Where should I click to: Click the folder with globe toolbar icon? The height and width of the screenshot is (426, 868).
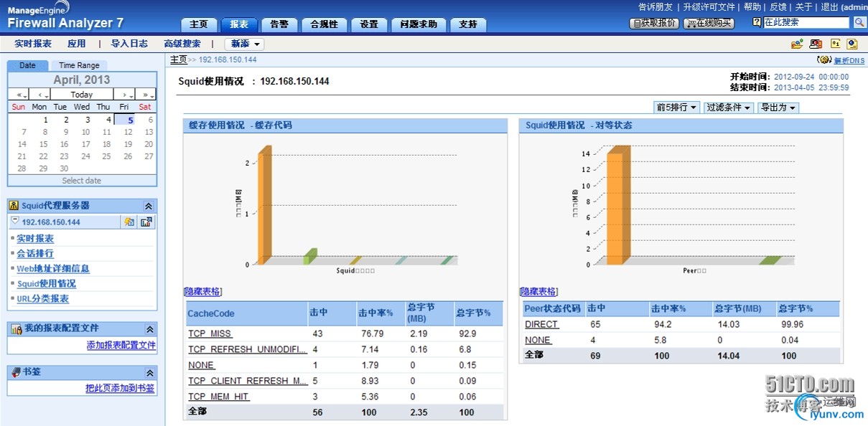pyautogui.click(x=797, y=44)
